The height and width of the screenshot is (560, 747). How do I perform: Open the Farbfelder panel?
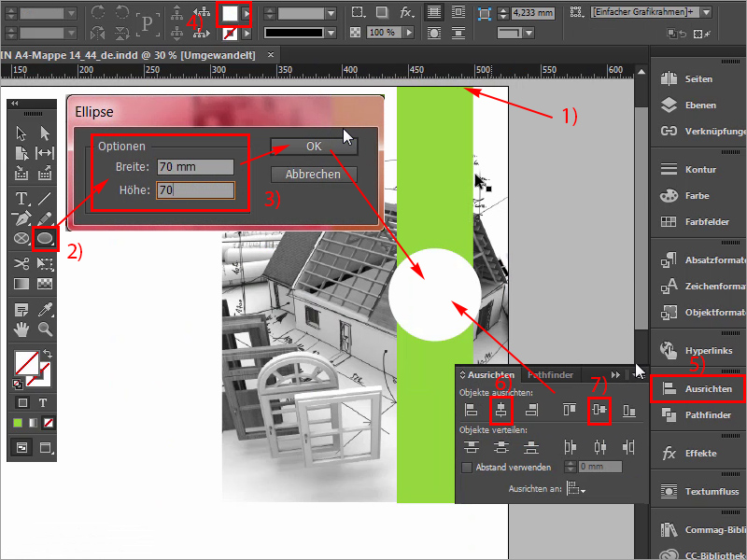pyautogui.click(x=696, y=222)
